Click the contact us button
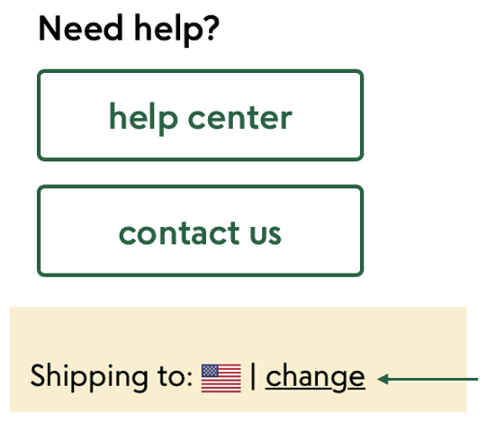The image size is (504, 423). click(x=200, y=230)
